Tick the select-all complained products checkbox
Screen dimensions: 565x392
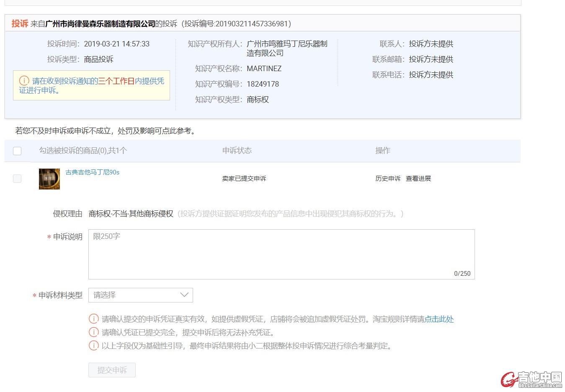tap(17, 151)
